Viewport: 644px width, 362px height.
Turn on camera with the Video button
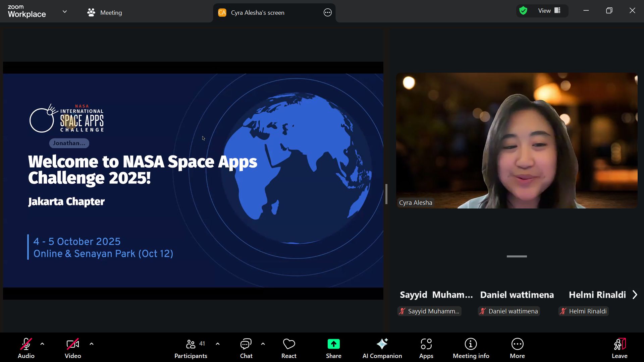tap(73, 348)
